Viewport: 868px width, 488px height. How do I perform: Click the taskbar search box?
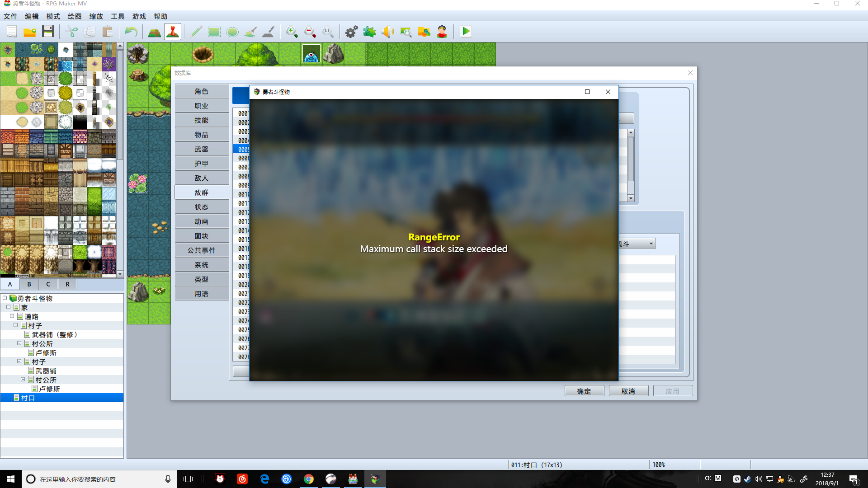click(99, 479)
